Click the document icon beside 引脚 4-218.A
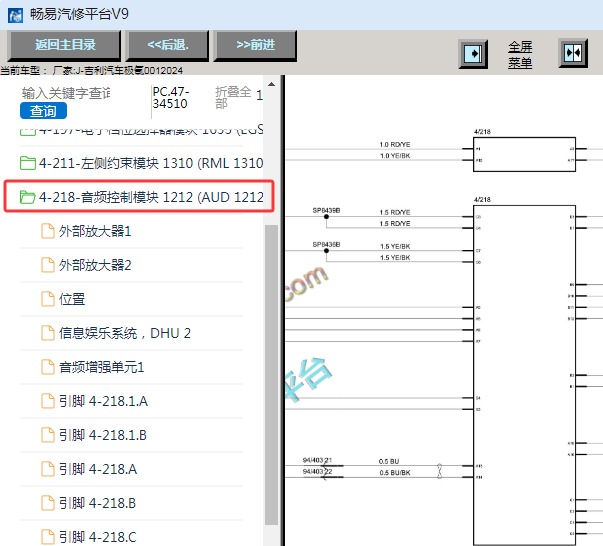This screenshot has width=603, height=546. (x=48, y=469)
